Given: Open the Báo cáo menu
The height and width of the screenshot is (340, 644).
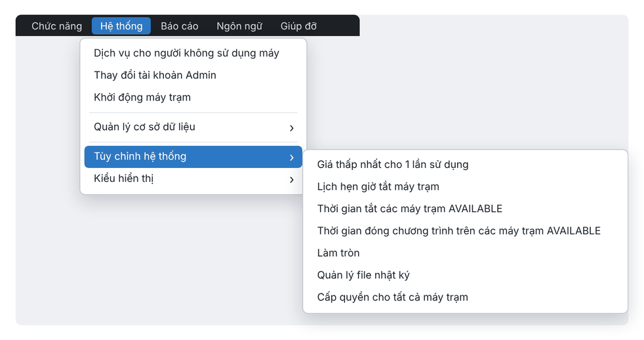Looking at the screenshot, I should coord(180,26).
